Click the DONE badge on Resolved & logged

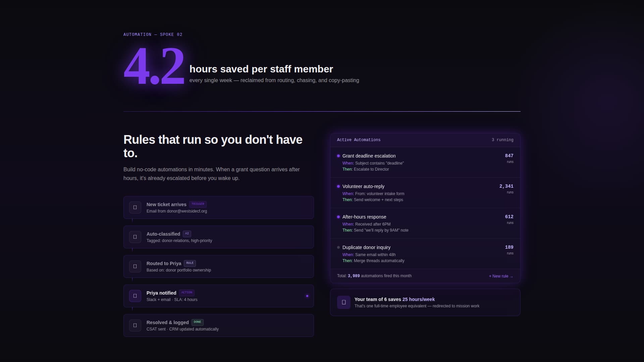coord(197,322)
